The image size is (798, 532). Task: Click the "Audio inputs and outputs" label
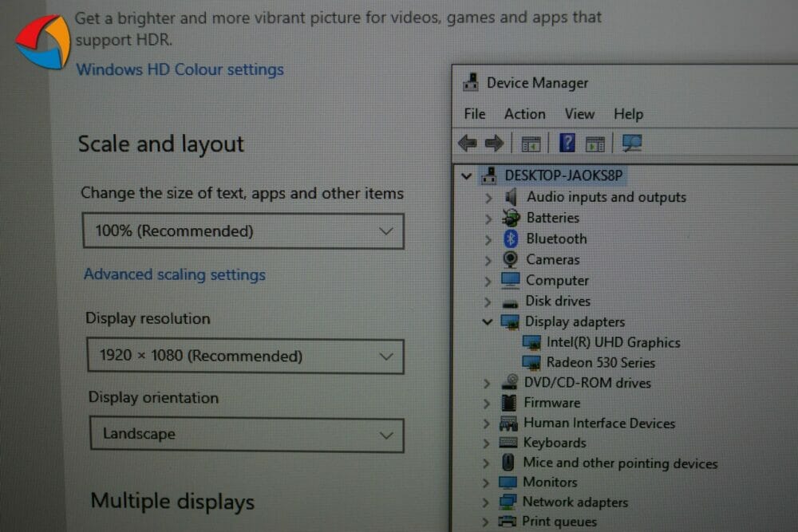point(606,197)
